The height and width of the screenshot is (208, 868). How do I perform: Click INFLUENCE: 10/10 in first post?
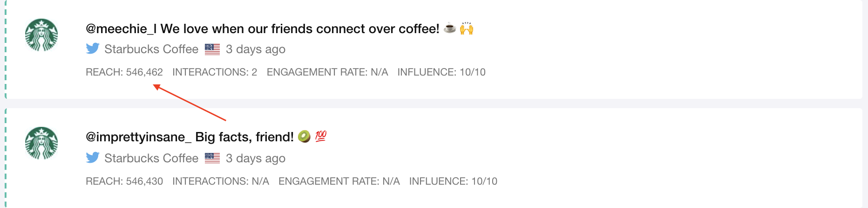[441, 72]
